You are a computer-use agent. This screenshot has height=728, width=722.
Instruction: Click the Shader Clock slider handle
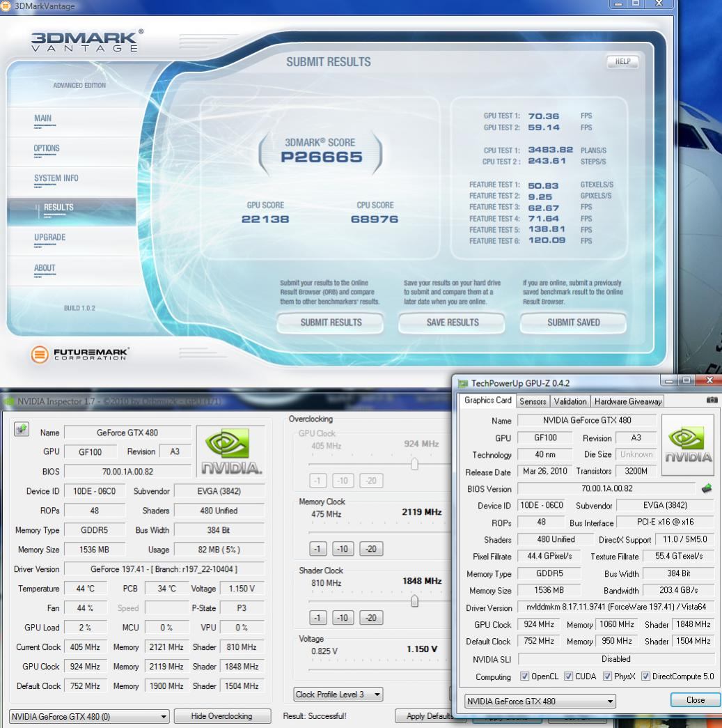pos(414,601)
